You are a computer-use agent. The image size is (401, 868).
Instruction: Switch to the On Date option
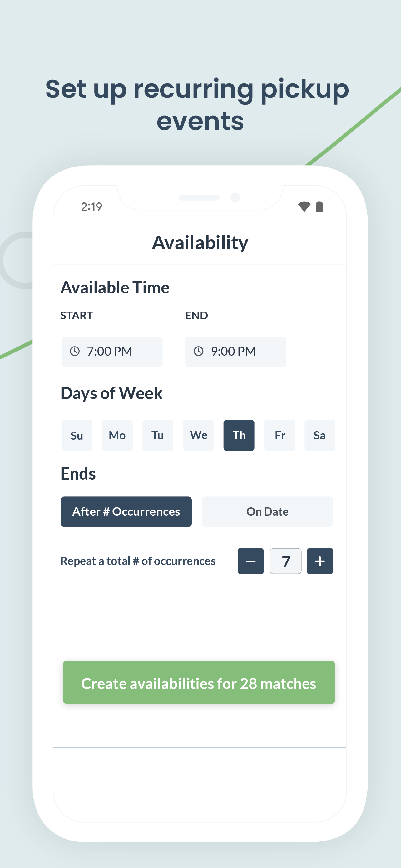(x=267, y=511)
